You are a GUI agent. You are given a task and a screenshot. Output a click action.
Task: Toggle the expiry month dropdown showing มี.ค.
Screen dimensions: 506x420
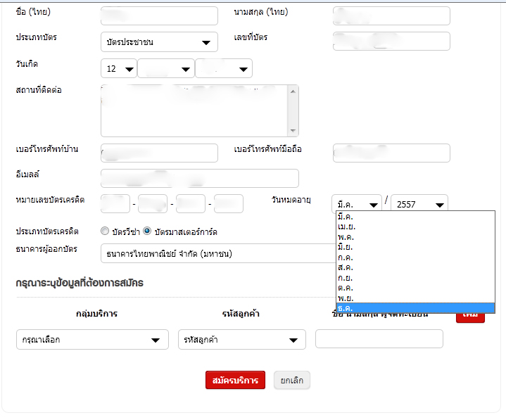pyautogui.click(x=357, y=204)
